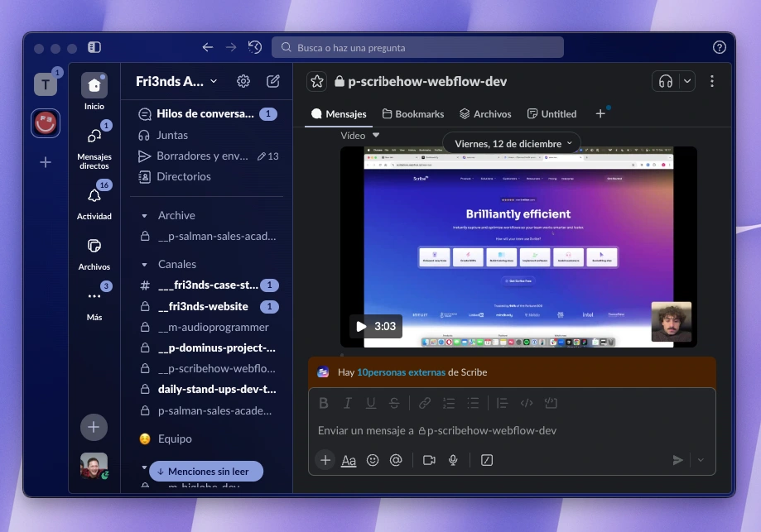Image resolution: width=761 pixels, height=532 pixels.
Task: Open the Viernes 12 de diciembre date picker
Action: [x=512, y=143]
